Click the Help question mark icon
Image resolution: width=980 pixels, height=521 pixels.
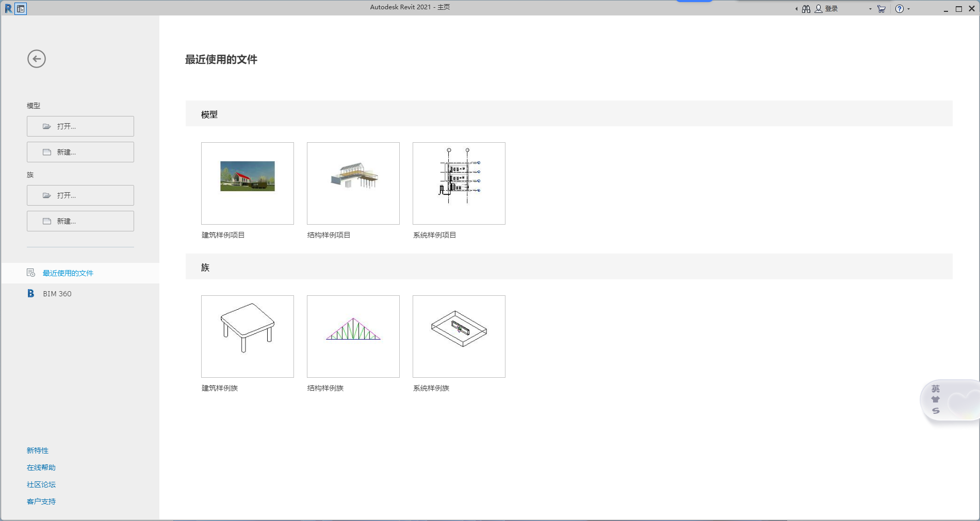[899, 9]
